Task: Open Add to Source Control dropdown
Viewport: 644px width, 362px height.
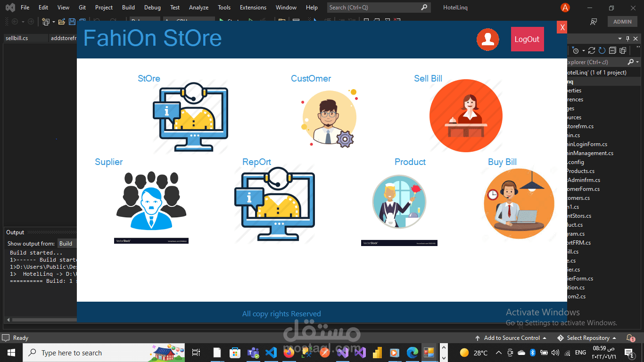Action: point(511,338)
